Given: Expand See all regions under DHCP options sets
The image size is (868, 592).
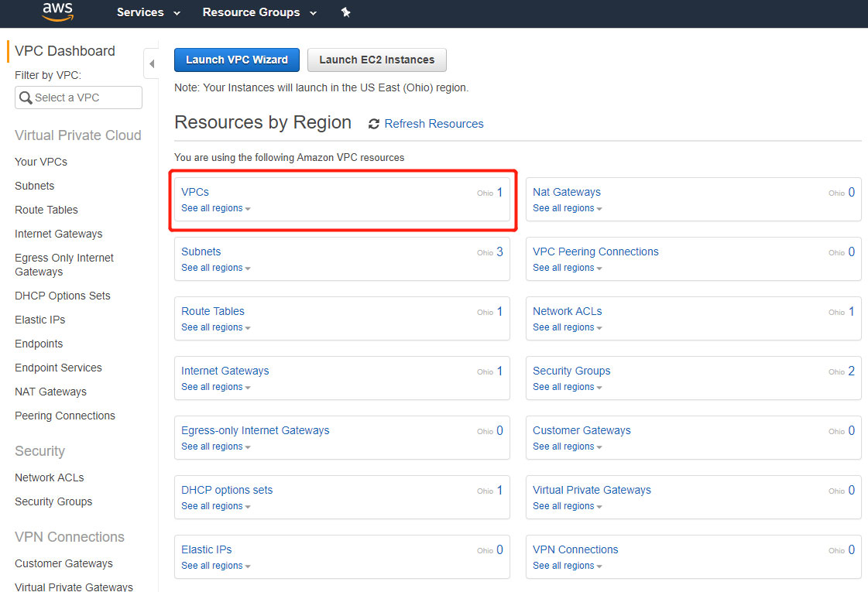Looking at the screenshot, I should (216, 506).
